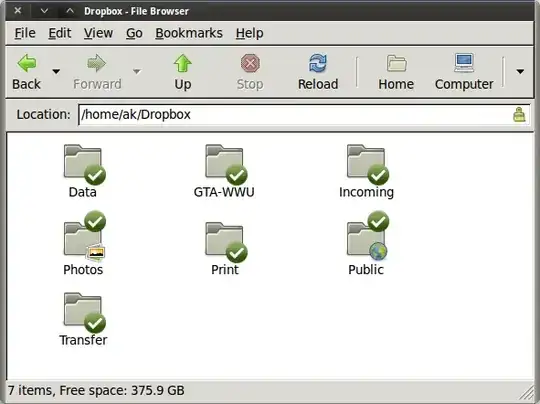Screen dimensions: 540x404
Task: Select the Print folder icon
Action: [x=226, y=242]
